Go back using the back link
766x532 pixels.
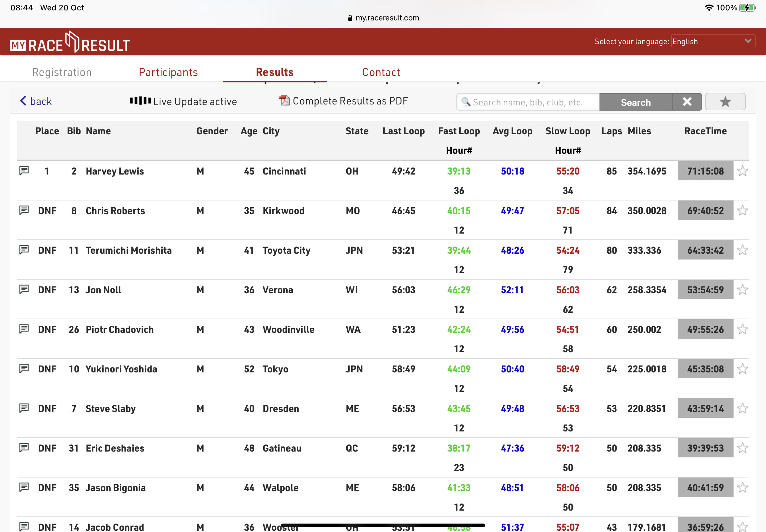[x=36, y=101]
